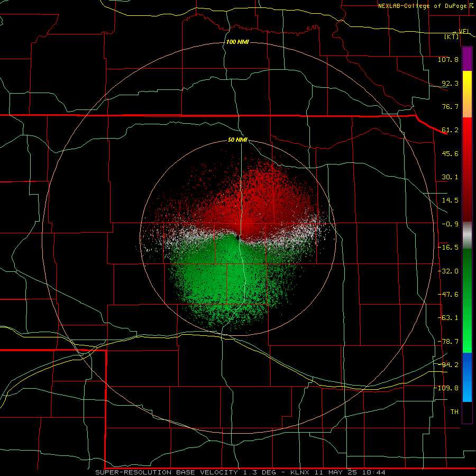Viewport: 476px width, 476px height.
Task: Click the -63.1 value on the velocity scale
Action: coord(448,318)
